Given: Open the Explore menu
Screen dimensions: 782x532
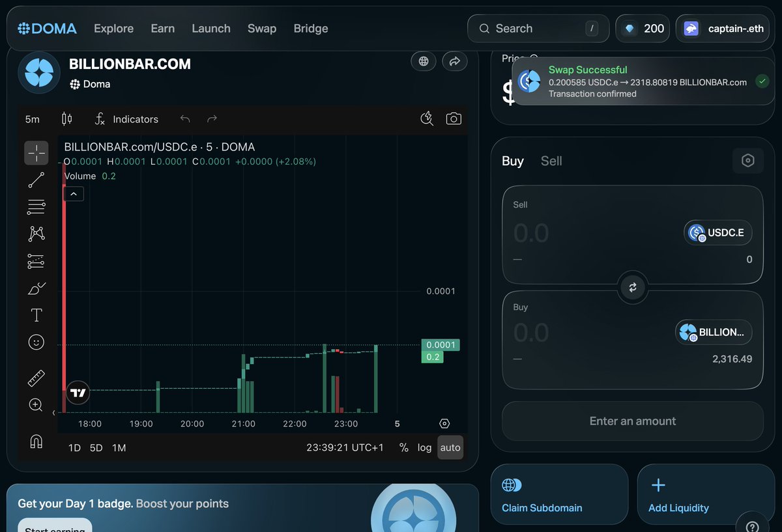Looking at the screenshot, I should (x=113, y=29).
